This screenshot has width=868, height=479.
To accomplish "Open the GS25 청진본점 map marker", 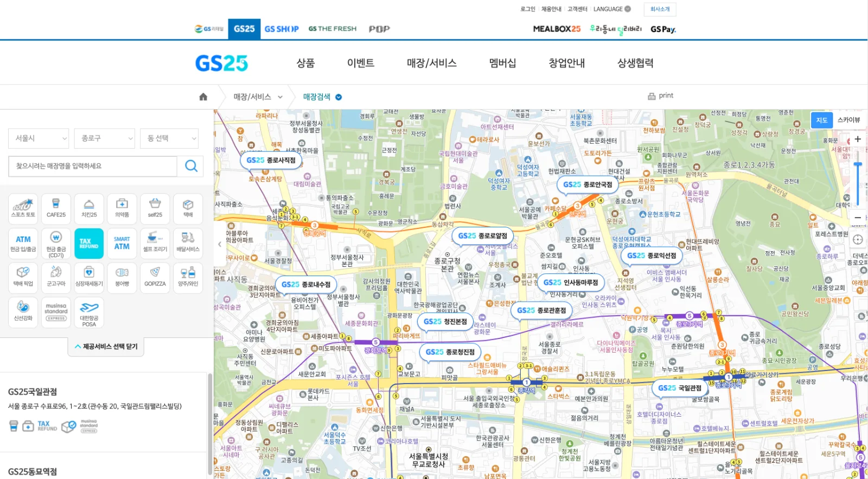I will click(445, 322).
